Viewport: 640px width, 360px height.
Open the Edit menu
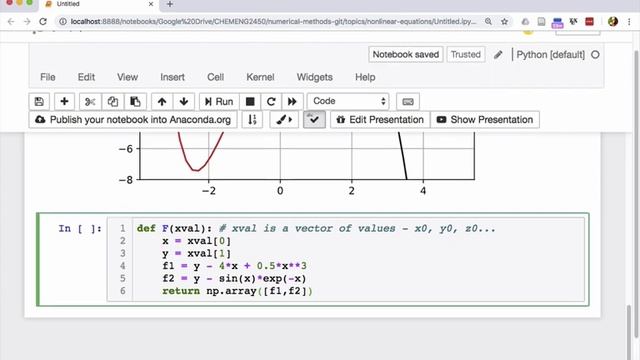click(x=86, y=77)
